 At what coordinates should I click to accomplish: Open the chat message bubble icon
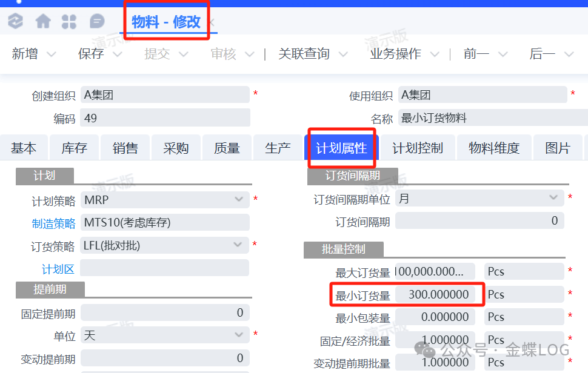click(x=97, y=22)
